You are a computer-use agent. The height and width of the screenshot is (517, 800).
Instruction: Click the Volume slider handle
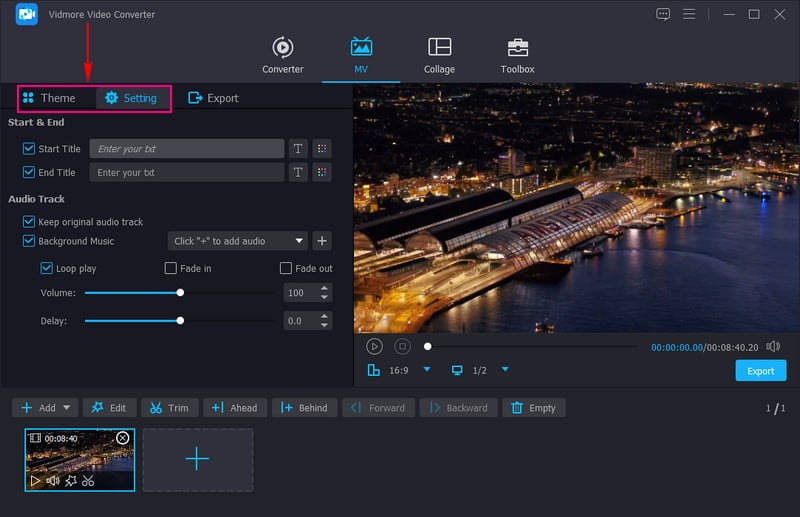pos(180,293)
